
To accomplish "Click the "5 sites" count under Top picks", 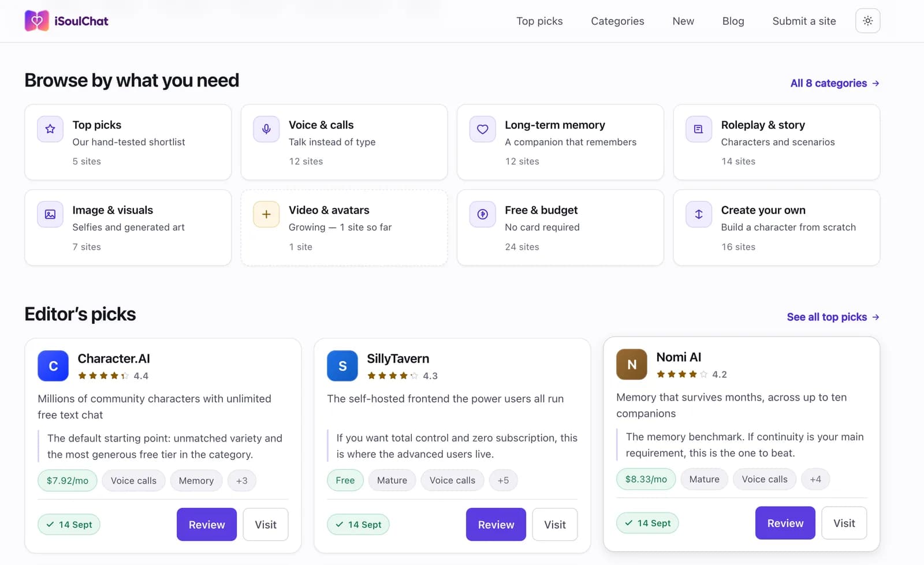I will point(87,162).
